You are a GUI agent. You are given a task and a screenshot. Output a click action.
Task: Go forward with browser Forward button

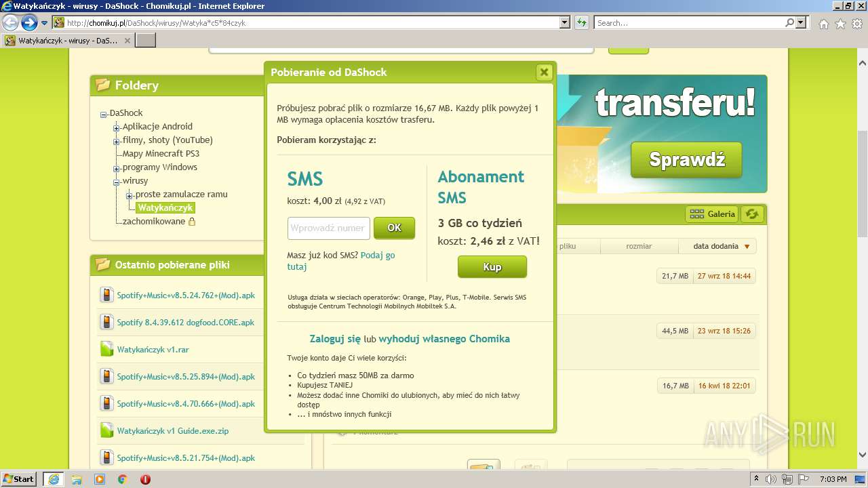tap(29, 23)
